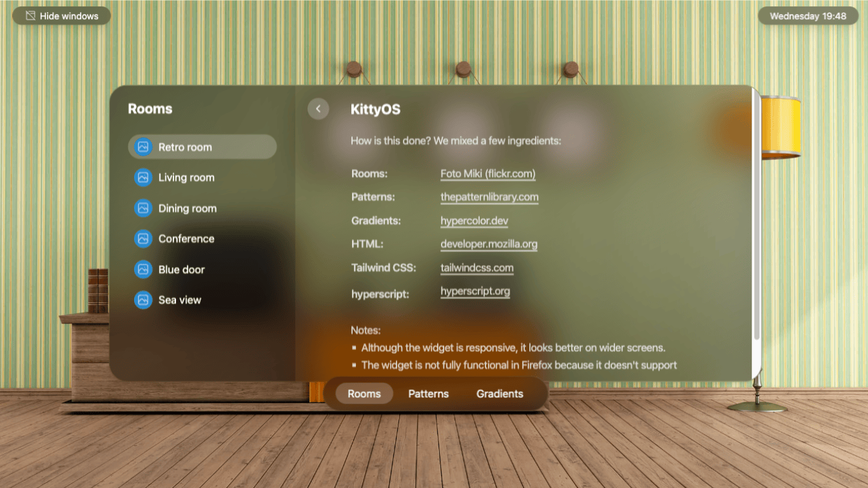Screen dimensions: 868x488
Task: Select the Living room label
Action: pyautogui.click(x=186, y=177)
